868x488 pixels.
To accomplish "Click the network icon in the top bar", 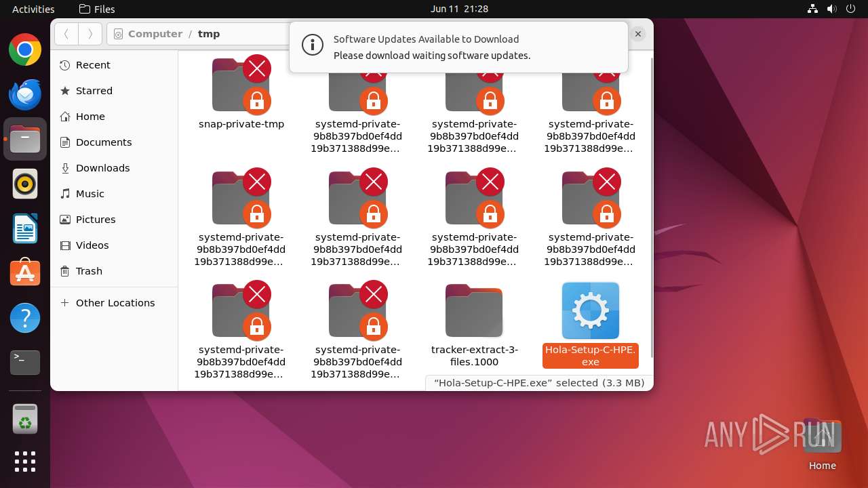I will point(813,9).
